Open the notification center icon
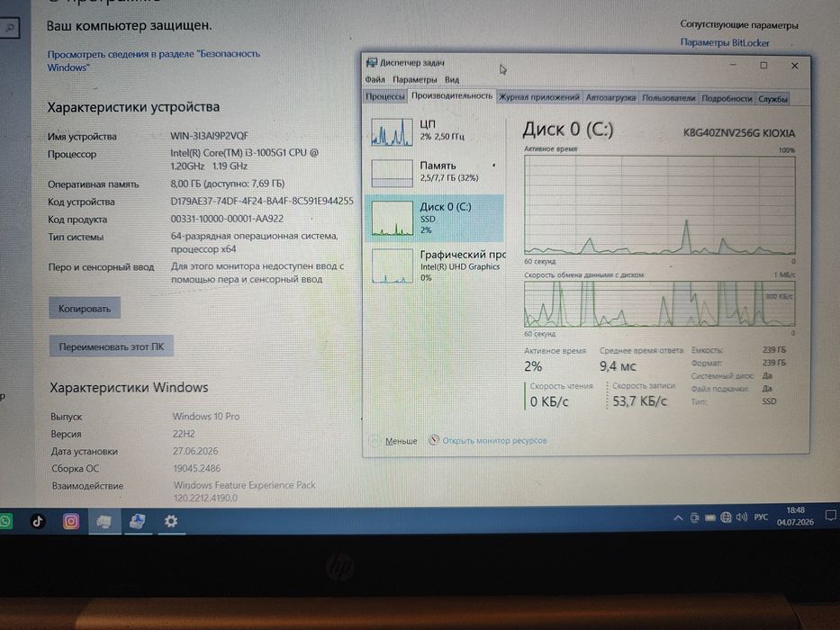 [x=830, y=516]
